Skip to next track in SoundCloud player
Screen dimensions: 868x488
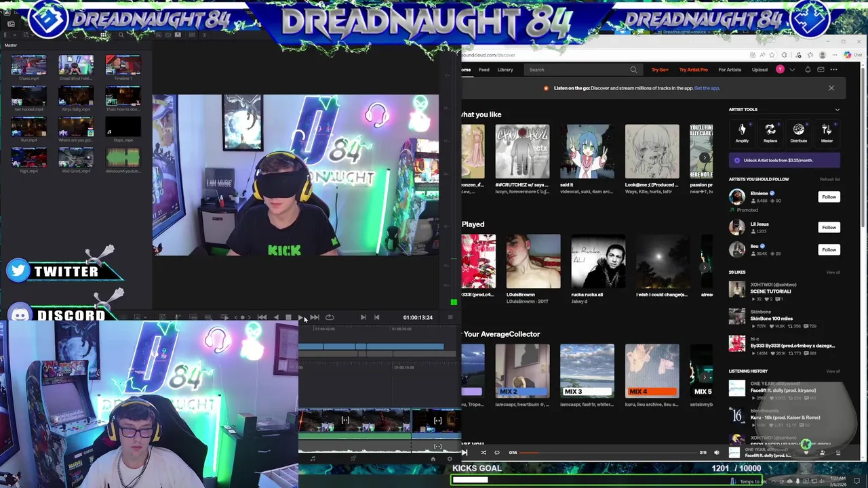tap(465, 452)
